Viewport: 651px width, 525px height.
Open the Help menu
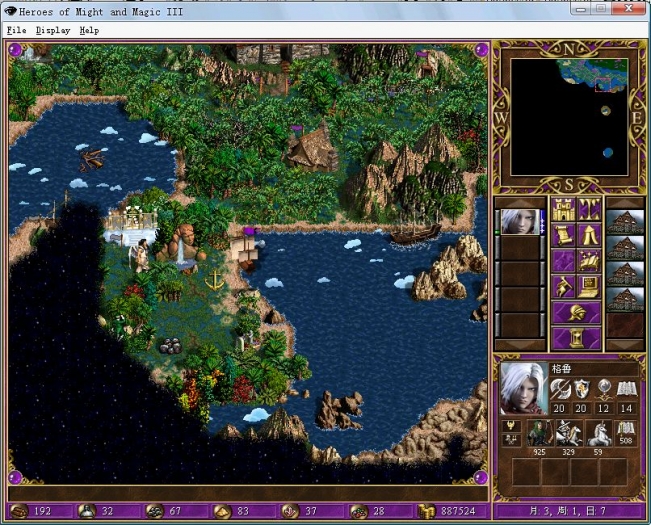[89, 30]
